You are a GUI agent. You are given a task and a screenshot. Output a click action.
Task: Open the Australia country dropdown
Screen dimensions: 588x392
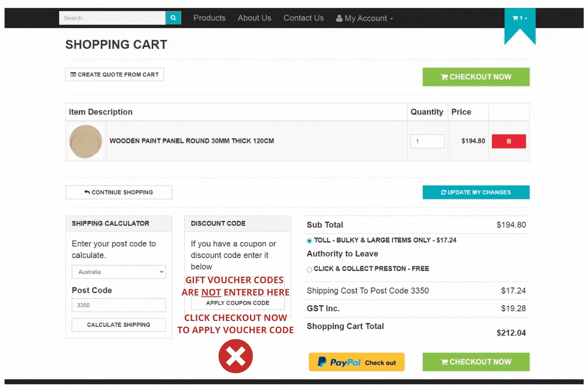point(119,272)
